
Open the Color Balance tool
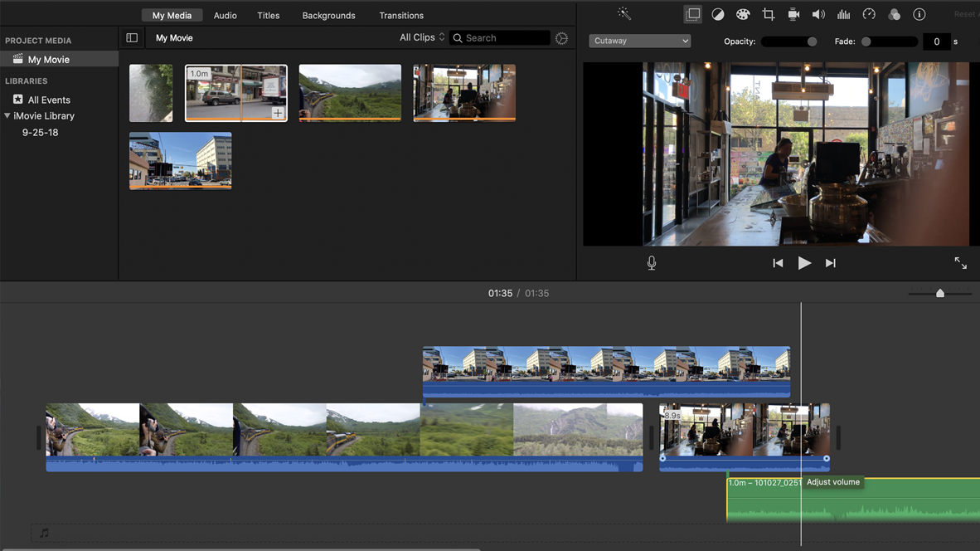pyautogui.click(x=718, y=14)
